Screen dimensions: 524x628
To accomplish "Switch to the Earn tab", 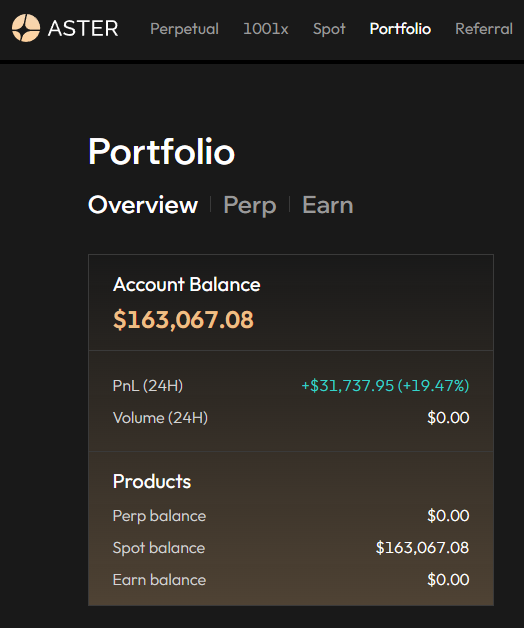I will pos(328,205).
